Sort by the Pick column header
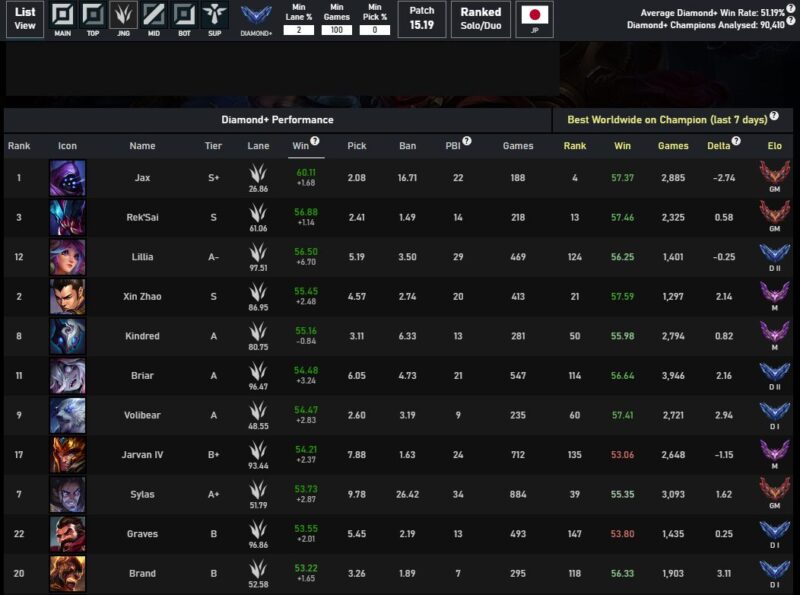The height and width of the screenshot is (595, 800). pos(356,146)
